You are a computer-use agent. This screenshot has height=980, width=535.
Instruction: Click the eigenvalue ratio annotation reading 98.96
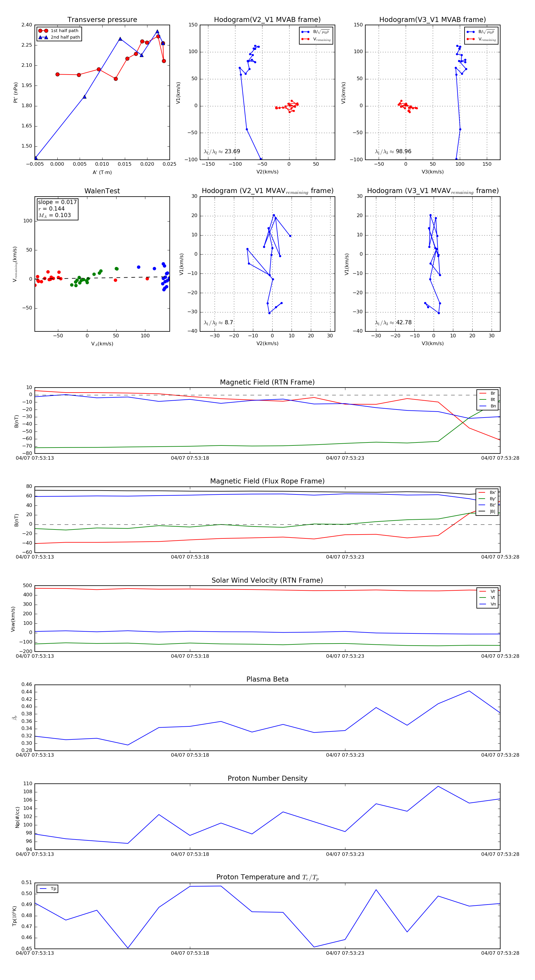tap(393, 151)
